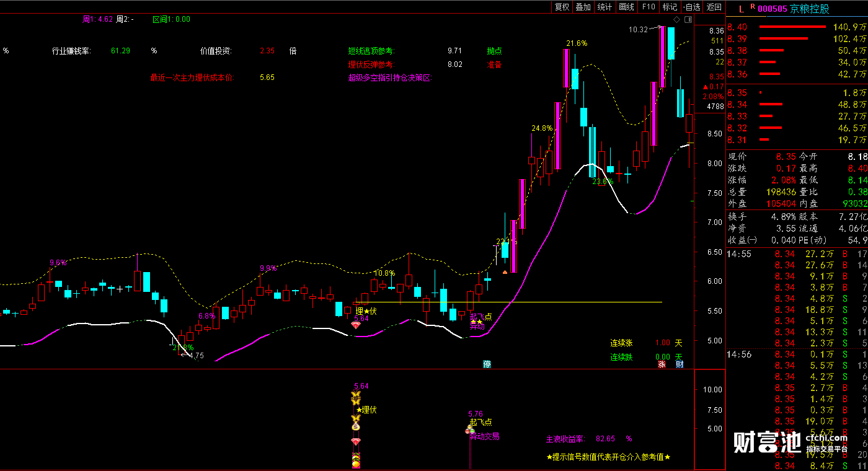
Task: Click the L indicator beside stock code
Action: coord(741,9)
